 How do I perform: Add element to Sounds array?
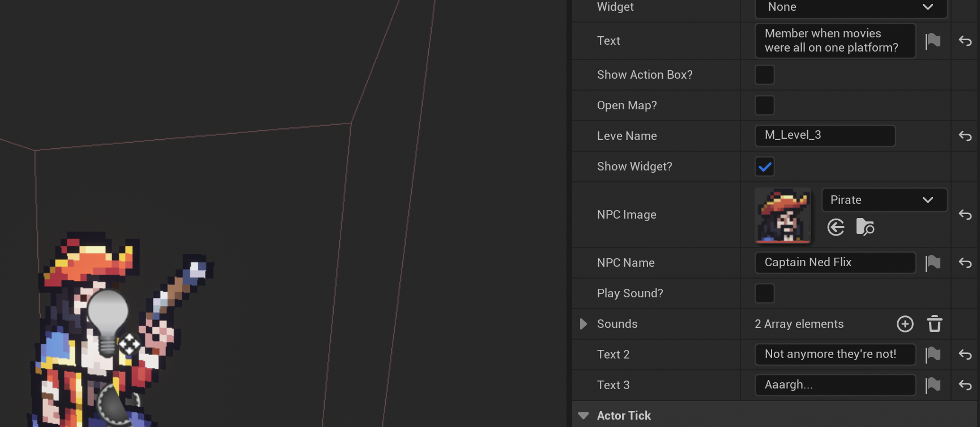905,324
